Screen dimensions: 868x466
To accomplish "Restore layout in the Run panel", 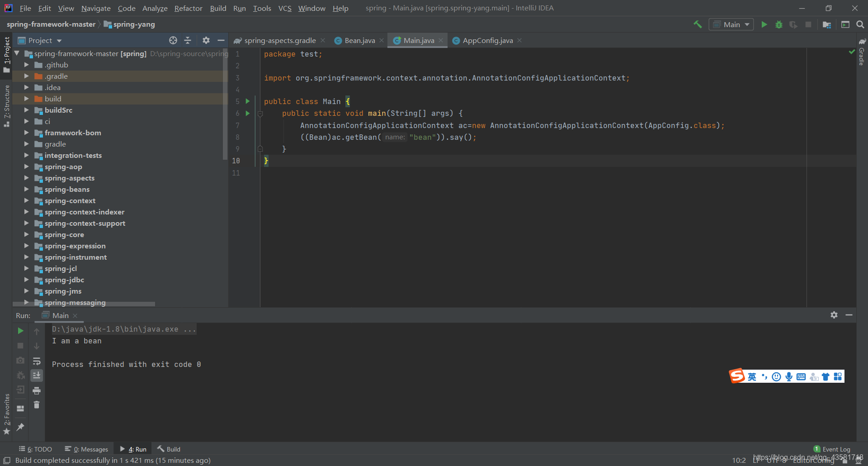I will pos(20,408).
